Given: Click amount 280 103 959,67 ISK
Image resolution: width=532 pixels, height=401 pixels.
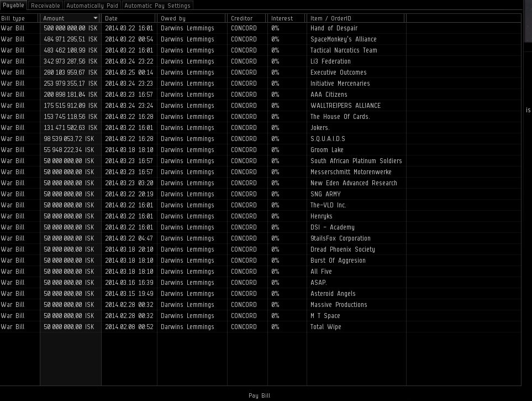Looking at the screenshot, I should (x=71, y=72).
